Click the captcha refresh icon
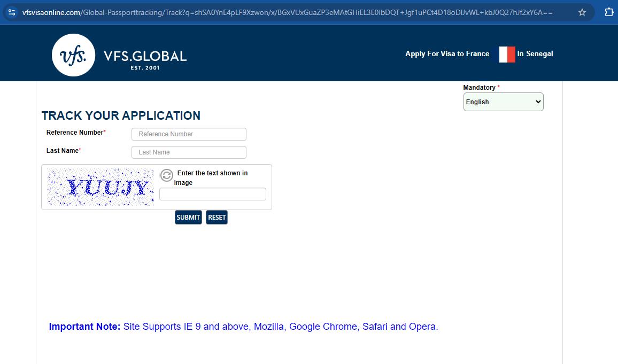This screenshot has height=364, width=618. coord(166,175)
